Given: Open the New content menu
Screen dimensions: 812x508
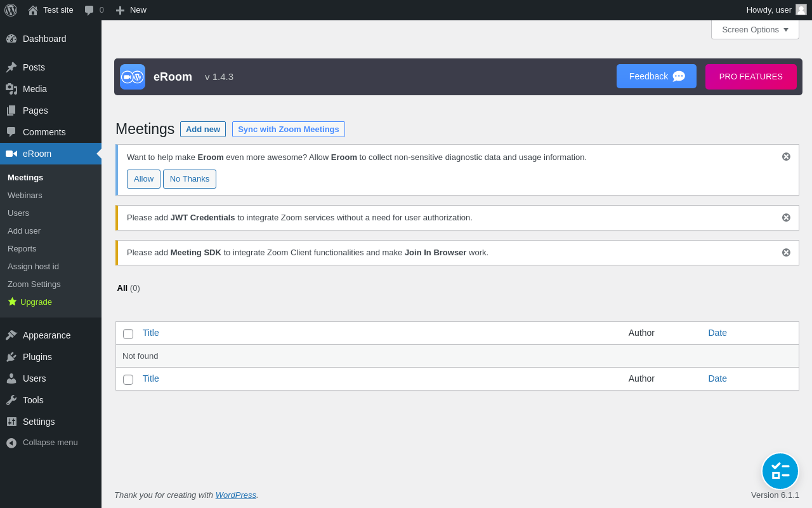Looking at the screenshot, I should [x=131, y=10].
